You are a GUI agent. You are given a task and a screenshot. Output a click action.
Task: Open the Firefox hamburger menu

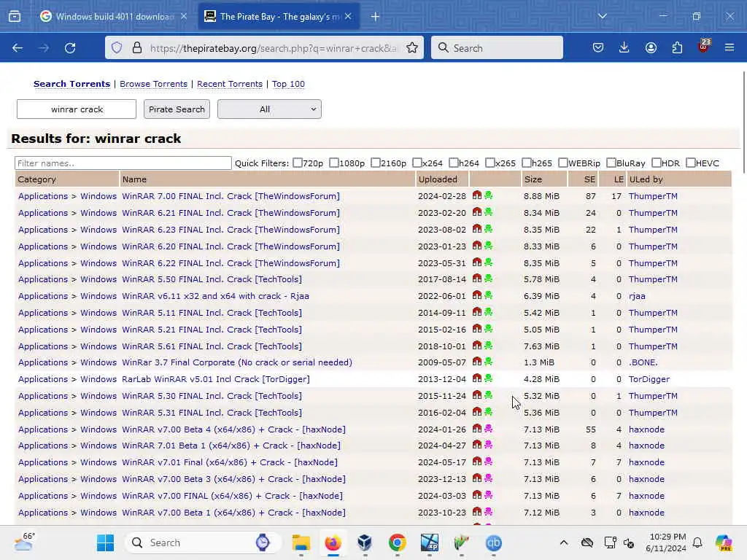pyautogui.click(x=729, y=47)
